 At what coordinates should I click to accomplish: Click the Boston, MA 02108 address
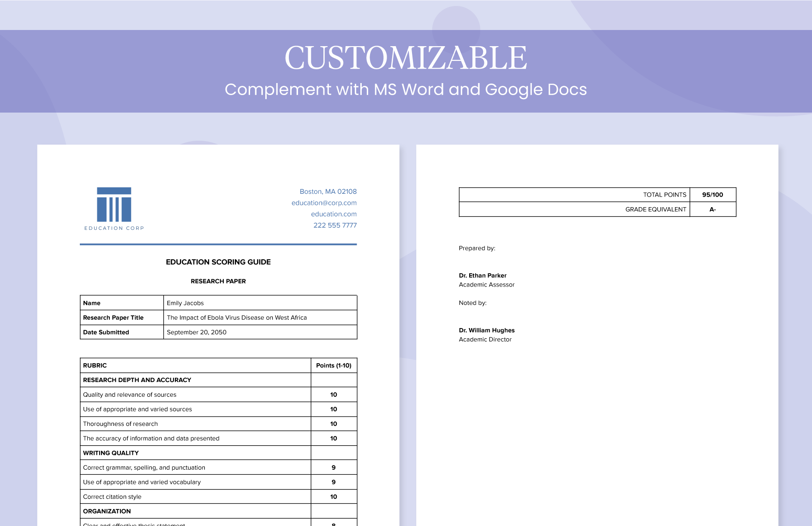coord(328,191)
